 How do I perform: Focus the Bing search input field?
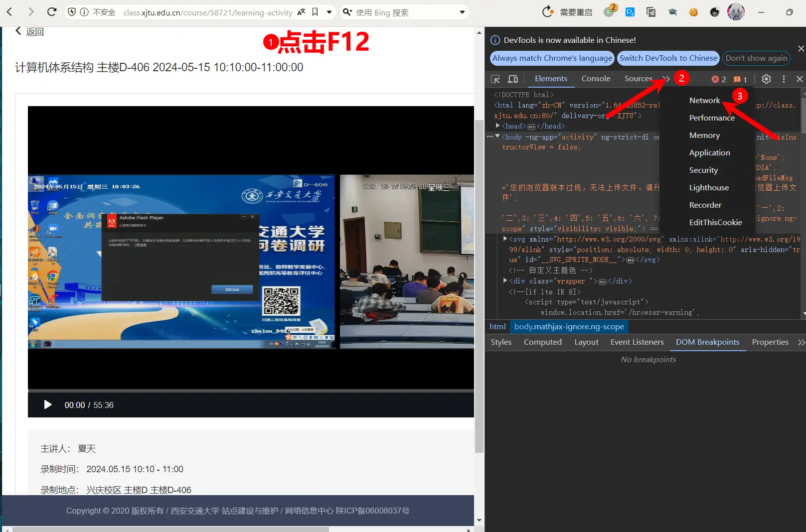[405, 12]
